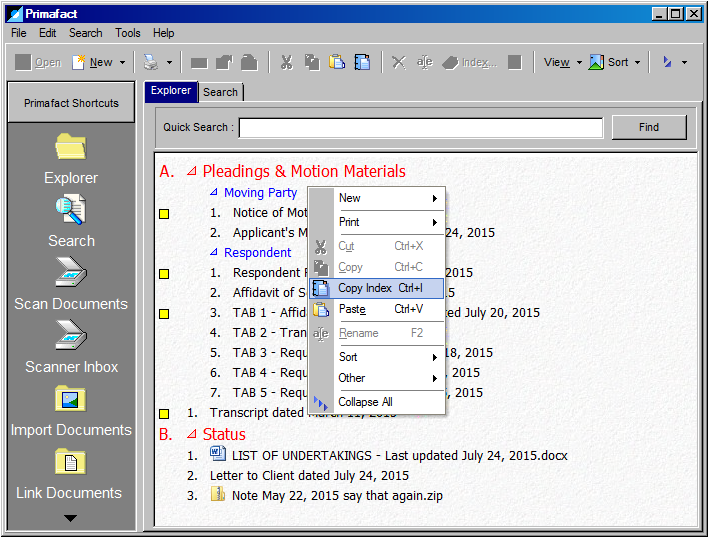The image size is (709, 537).
Task: Click the blue arrows toolbar icon
Action: [667, 62]
